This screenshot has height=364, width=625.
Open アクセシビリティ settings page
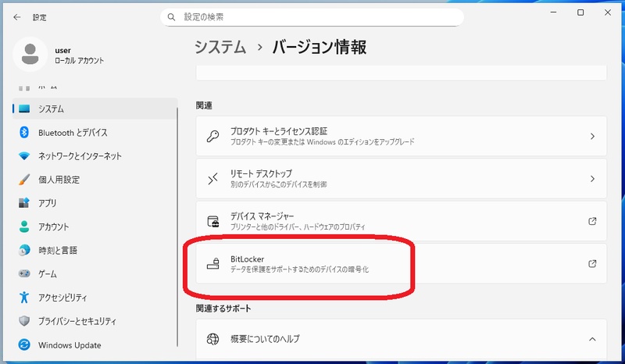pos(95,298)
